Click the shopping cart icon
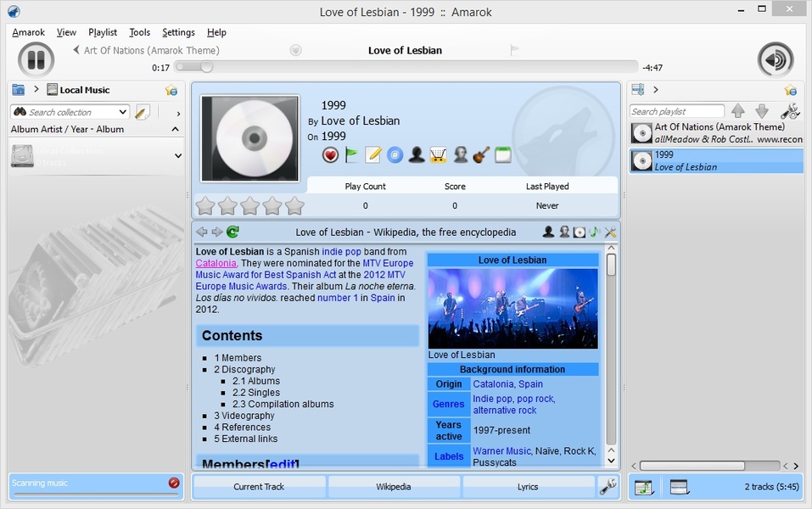Image resolution: width=812 pixels, height=509 pixels. 438,154
